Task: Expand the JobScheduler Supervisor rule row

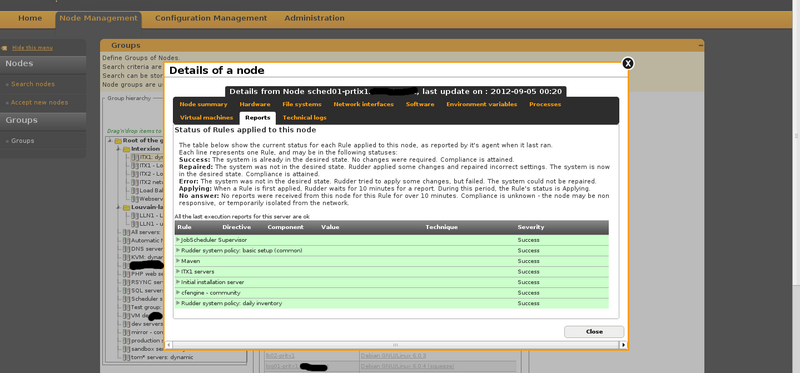Action: (x=178, y=239)
